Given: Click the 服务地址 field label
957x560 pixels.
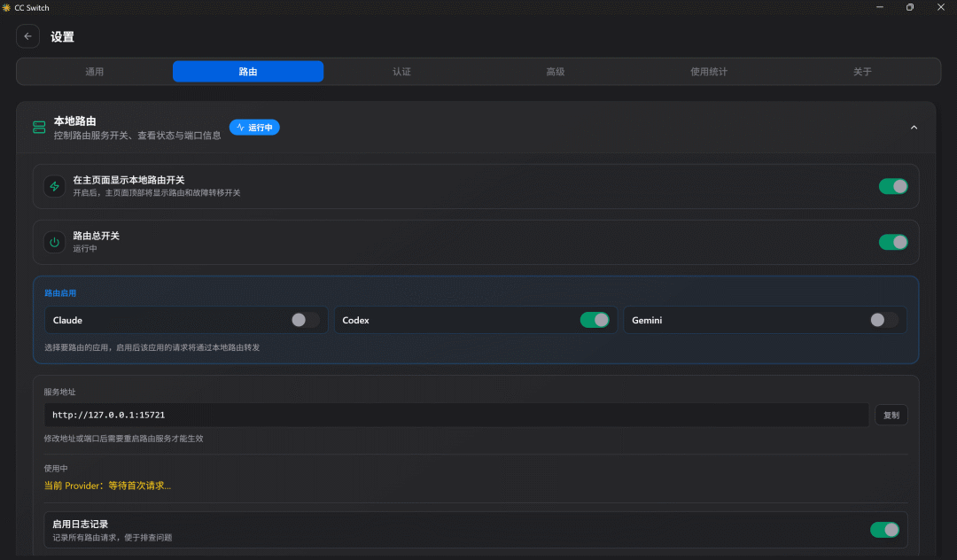Looking at the screenshot, I should pos(60,392).
